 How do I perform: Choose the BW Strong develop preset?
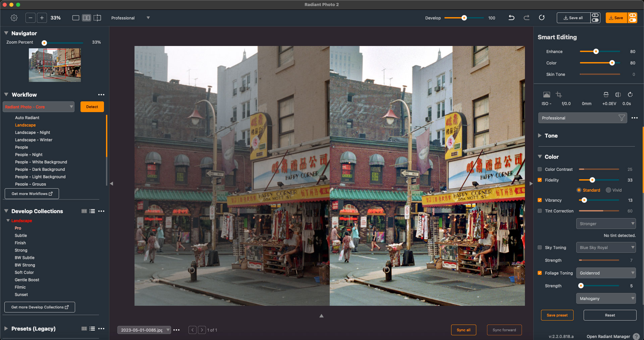pyautogui.click(x=25, y=265)
